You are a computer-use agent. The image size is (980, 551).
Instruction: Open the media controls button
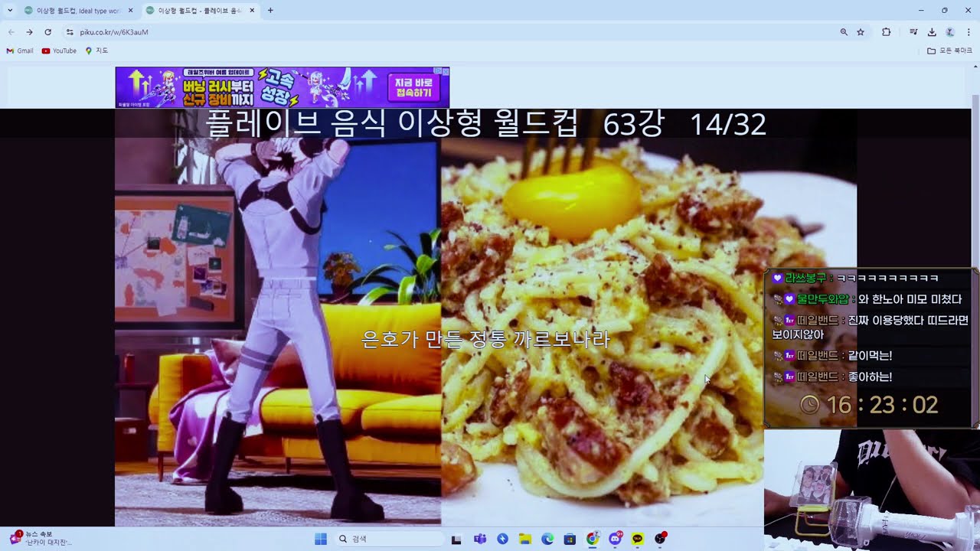coord(913,32)
